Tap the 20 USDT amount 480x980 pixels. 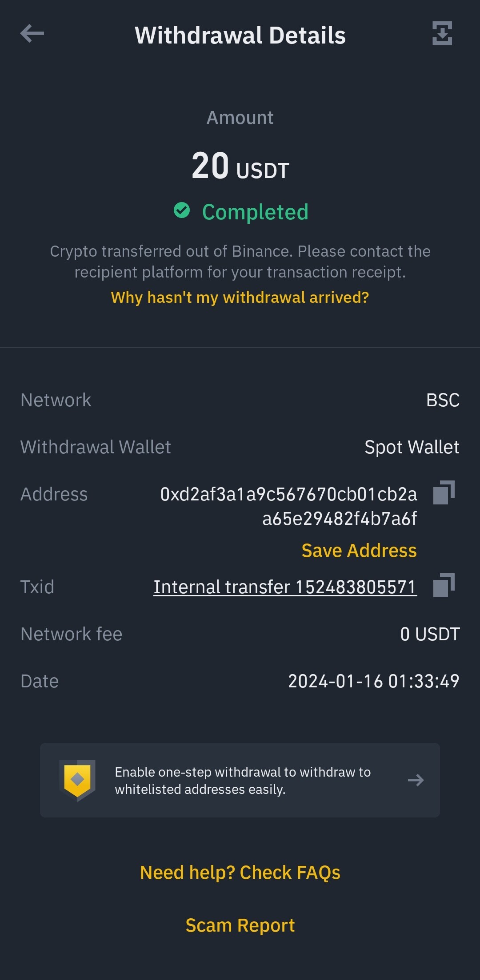click(240, 166)
